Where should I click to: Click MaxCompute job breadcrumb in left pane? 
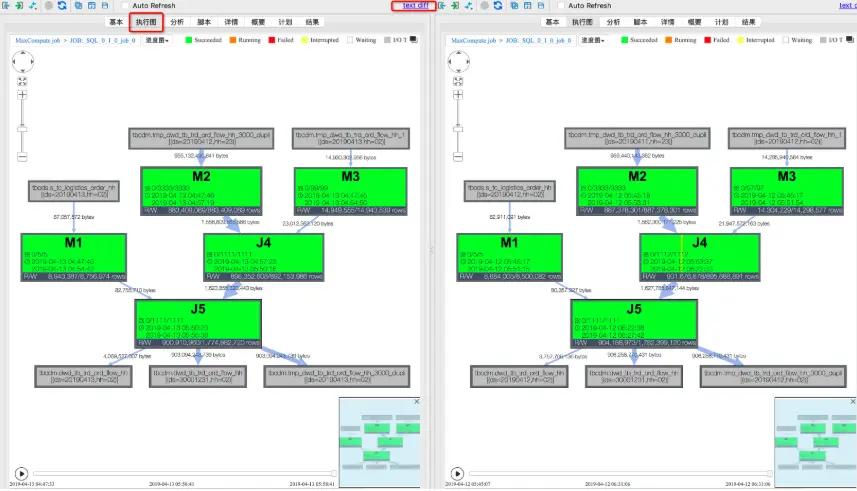click(38, 40)
